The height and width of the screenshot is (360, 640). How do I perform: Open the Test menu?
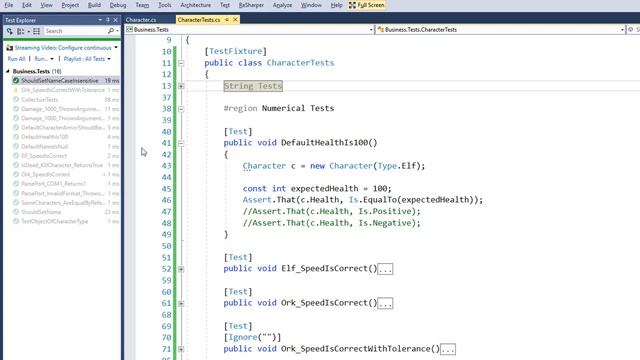tap(225, 5)
